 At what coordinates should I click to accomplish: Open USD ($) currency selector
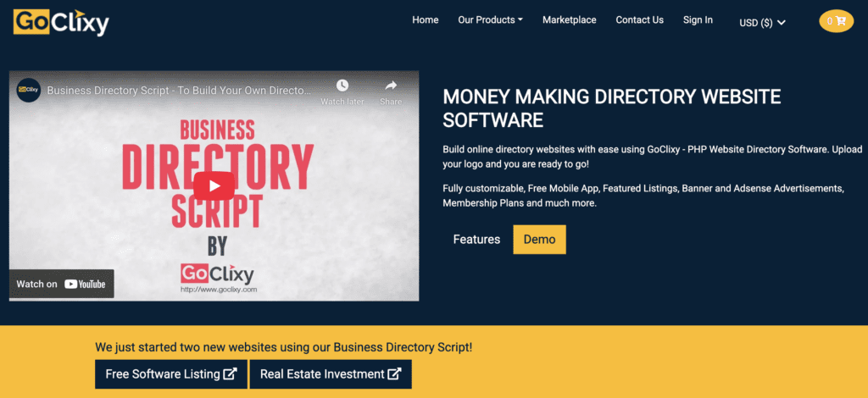(x=762, y=23)
